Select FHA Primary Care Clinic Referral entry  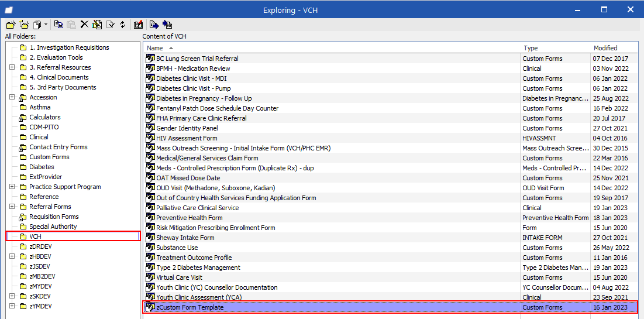202,118
